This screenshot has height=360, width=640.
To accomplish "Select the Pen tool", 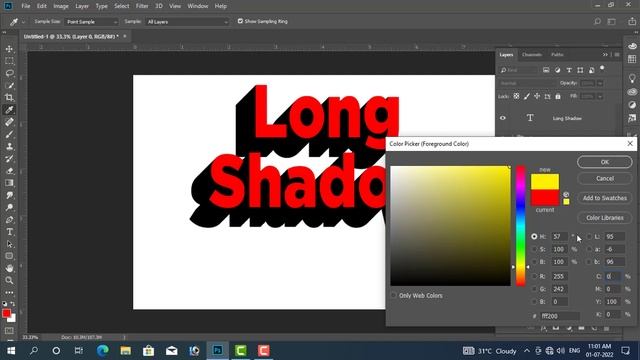I will [x=9, y=220].
